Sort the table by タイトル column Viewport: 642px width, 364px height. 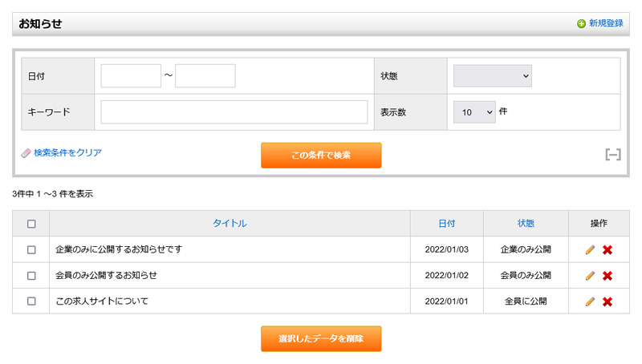[230, 224]
